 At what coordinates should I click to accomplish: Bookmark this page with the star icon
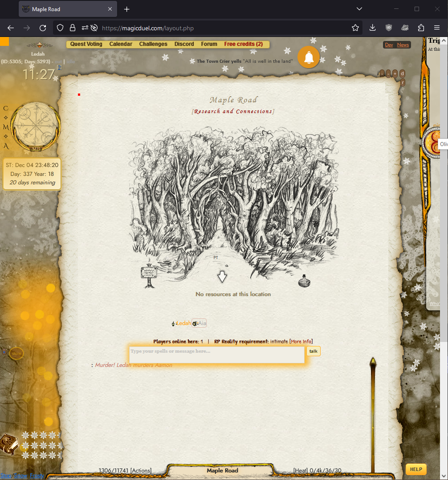[x=355, y=28]
